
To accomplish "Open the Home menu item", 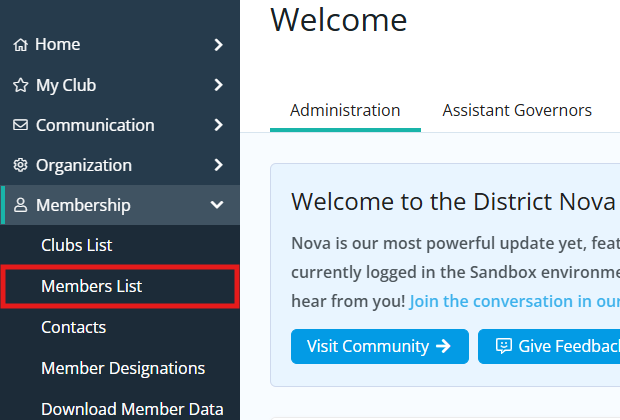I will click(x=120, y=45).
